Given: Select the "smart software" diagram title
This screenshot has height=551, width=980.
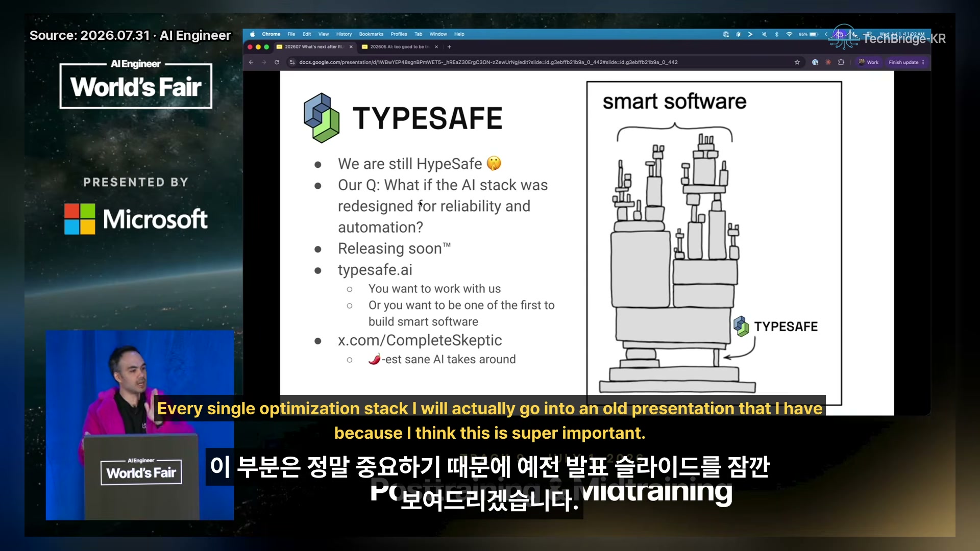Looking at the screenshot, I should coord(674,102).
